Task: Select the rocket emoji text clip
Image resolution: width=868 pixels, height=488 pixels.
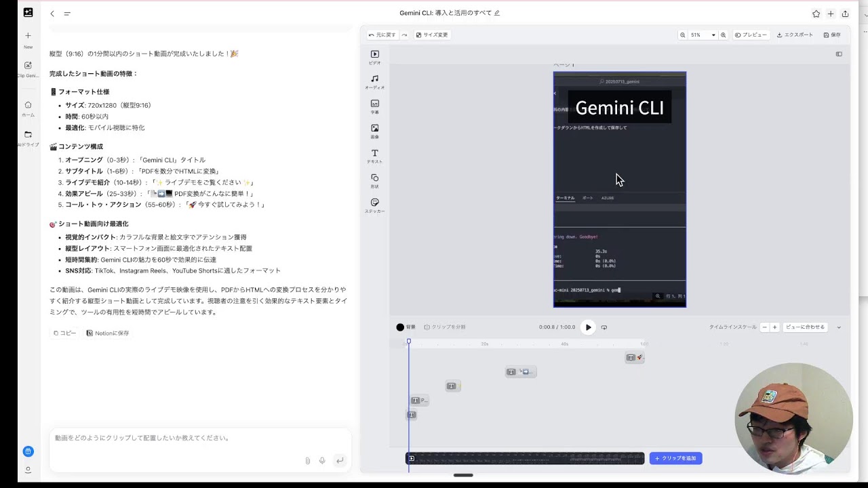Action: point(635,357)
